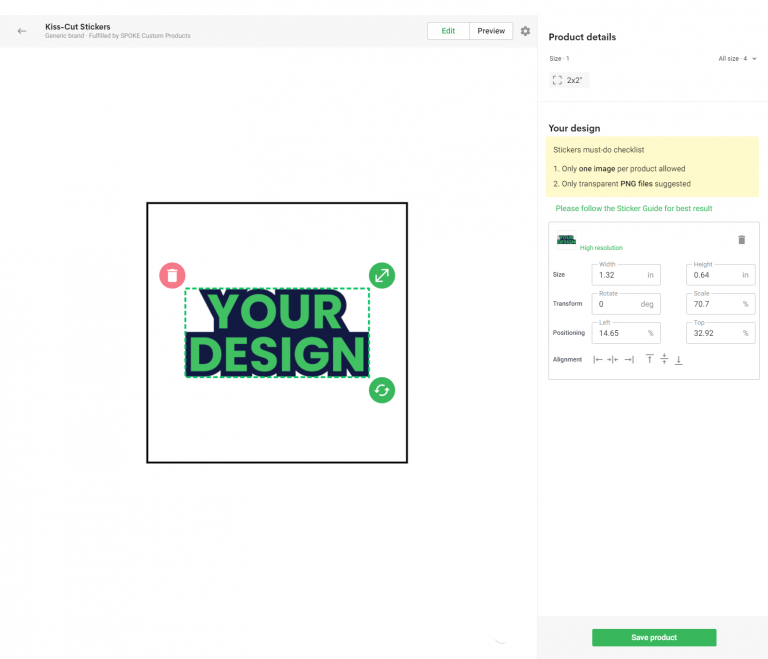Align design to left edge
Viewport: 768px width, 659px height.
pos(598,359)
